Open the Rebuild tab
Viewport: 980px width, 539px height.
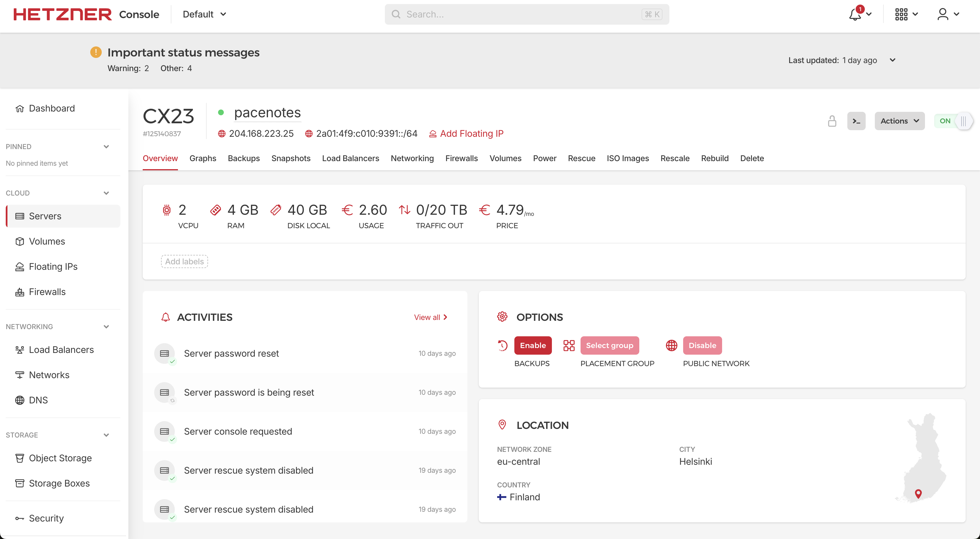click(715, 158)
